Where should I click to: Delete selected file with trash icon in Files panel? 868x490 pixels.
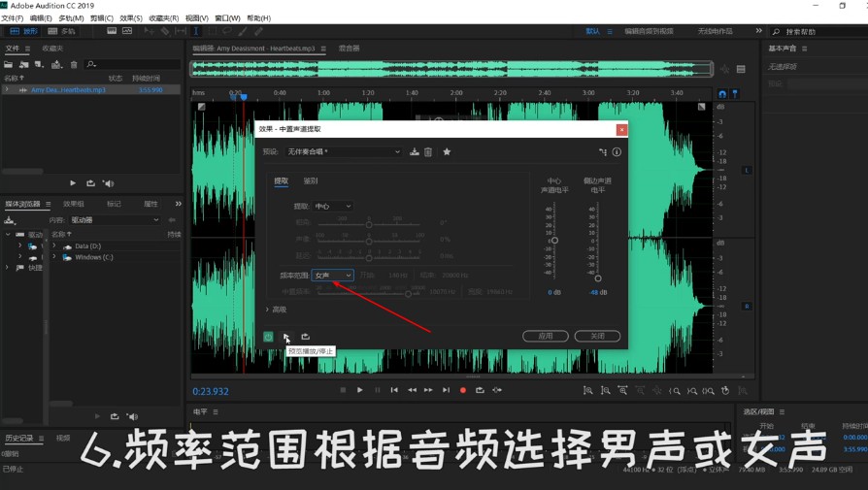click(x=74, y=65)
